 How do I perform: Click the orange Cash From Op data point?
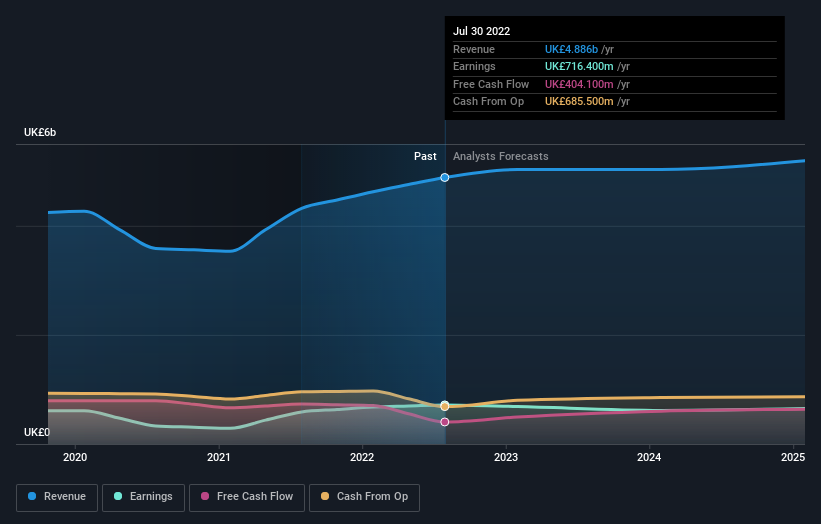tap(445, 406)
